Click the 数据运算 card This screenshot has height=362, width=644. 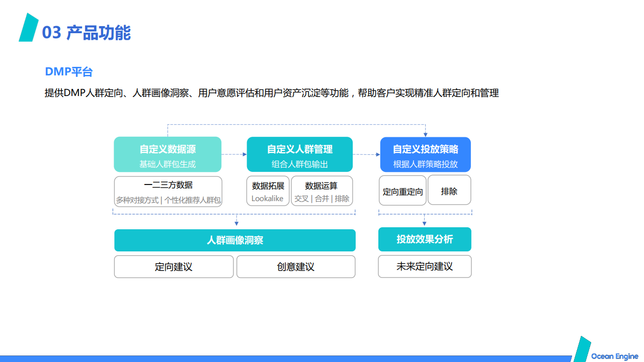point(321,191)
